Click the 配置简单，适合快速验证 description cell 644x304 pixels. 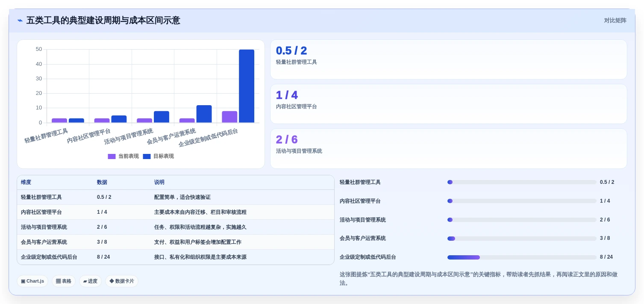(182, 197)
